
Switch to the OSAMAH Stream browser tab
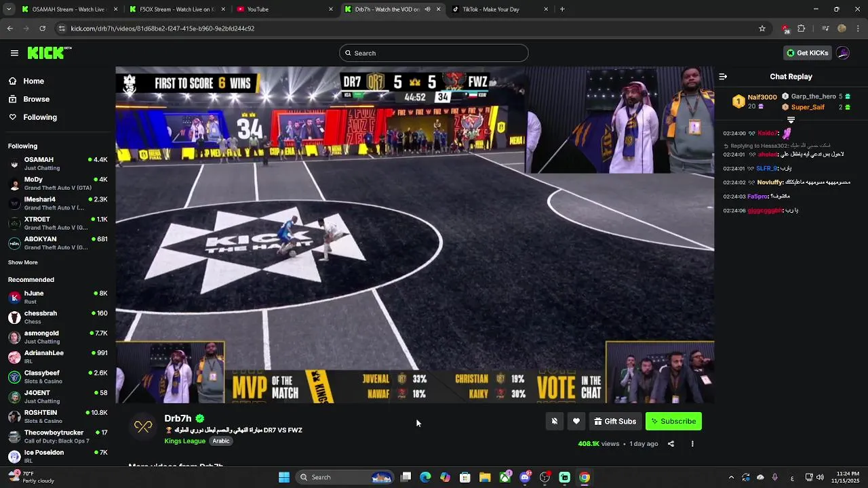click(70, 9)
